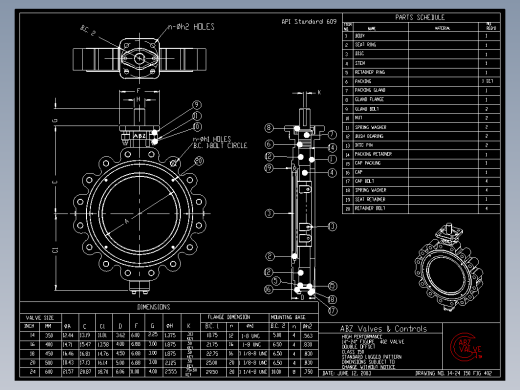The height and width of the screenshot is (390, 520).
Task: Click the 'BUSH BEARING' parts row
Action: click(421, 136)
